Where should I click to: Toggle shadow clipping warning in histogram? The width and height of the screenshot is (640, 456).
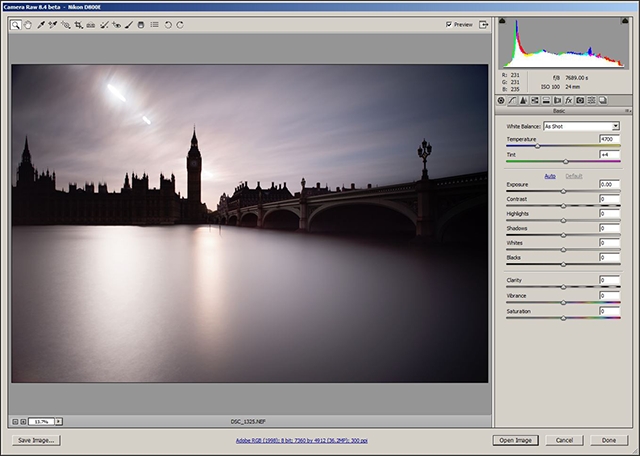tap(503, 22)
